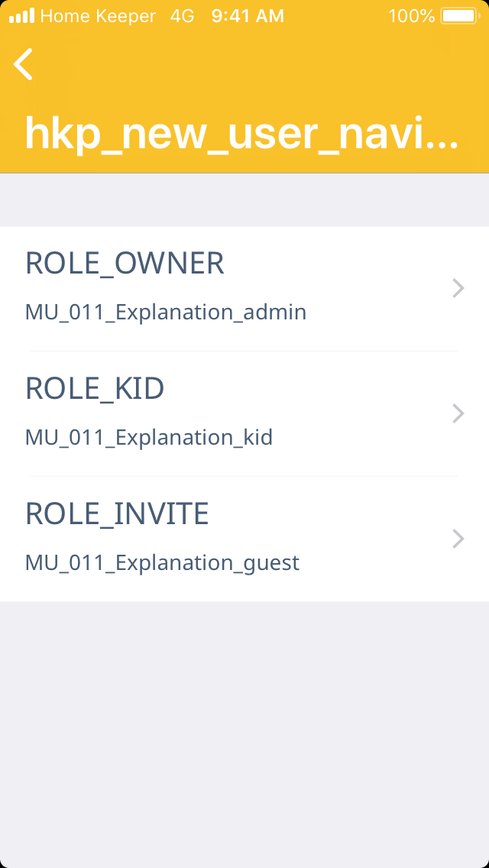Tap the back arrow in the header
The height and width of the screenshot is (868, 489).
(x=24, y=64)
